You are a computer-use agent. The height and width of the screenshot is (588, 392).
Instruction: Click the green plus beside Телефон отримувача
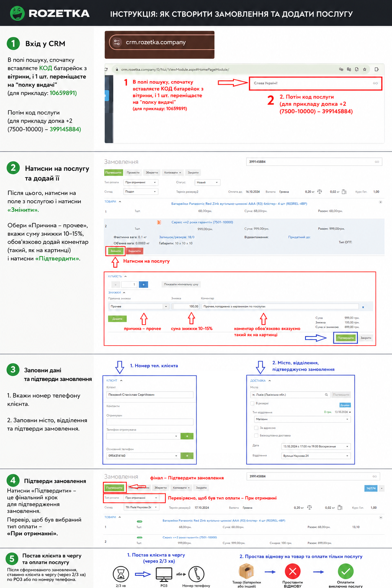[187, 436]
